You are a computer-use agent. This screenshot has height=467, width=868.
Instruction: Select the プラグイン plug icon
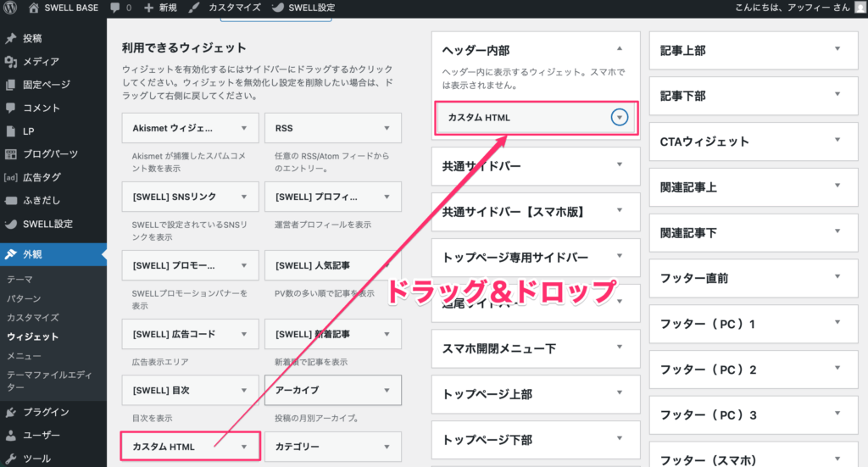click(11, 412)
